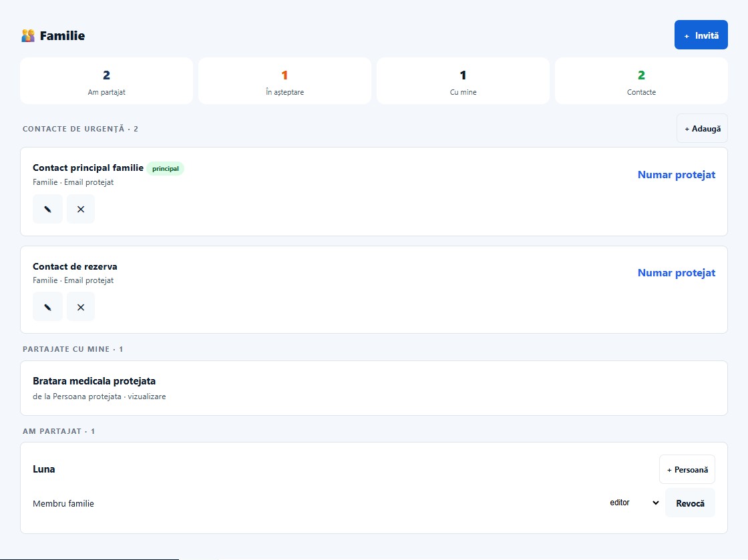Click 'Familie · Email protejat' under Contact de rezerva

[x=73, y=280]
